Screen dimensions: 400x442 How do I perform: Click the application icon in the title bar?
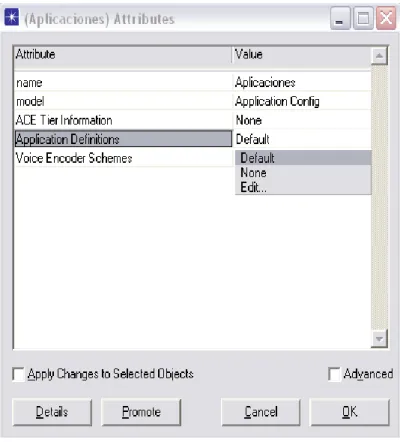[x=12, y=17]
